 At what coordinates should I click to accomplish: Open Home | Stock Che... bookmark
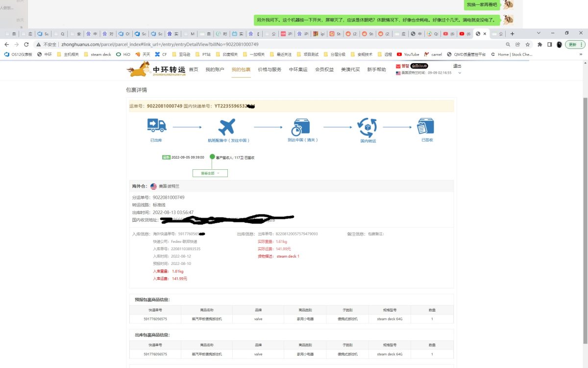point(511,54)
